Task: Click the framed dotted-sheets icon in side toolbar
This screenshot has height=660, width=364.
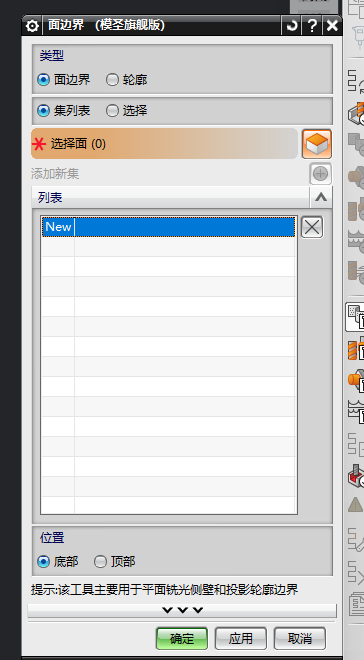Action: click(x=355, y=317)
